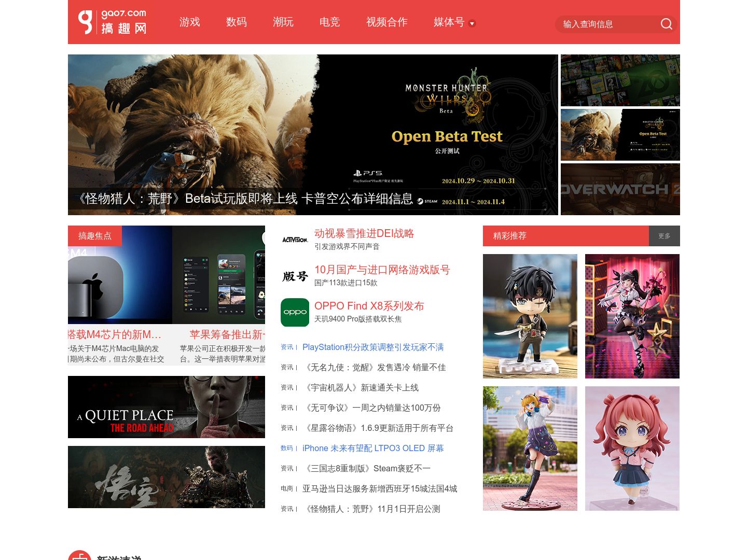This screenshot has width=747, height=560.
Task: Click the 更多 button in 精彩推荐
Action: point(665,236)
